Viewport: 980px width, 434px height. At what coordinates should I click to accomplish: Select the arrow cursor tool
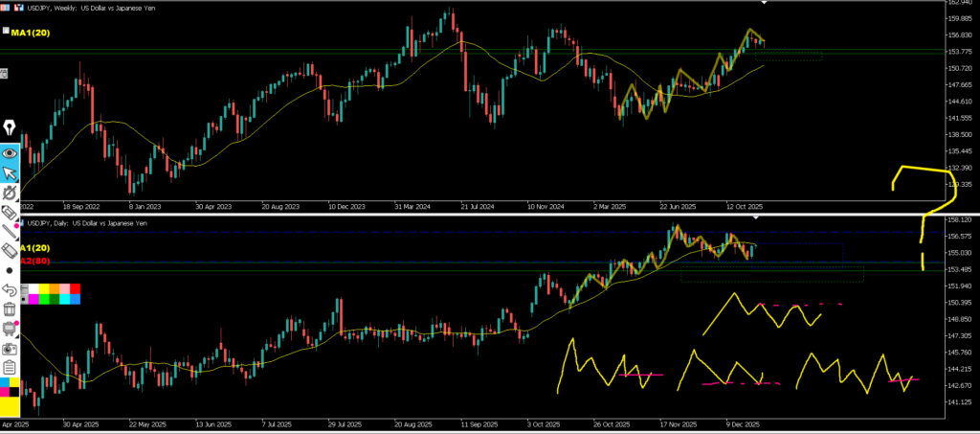click(11, 173)
